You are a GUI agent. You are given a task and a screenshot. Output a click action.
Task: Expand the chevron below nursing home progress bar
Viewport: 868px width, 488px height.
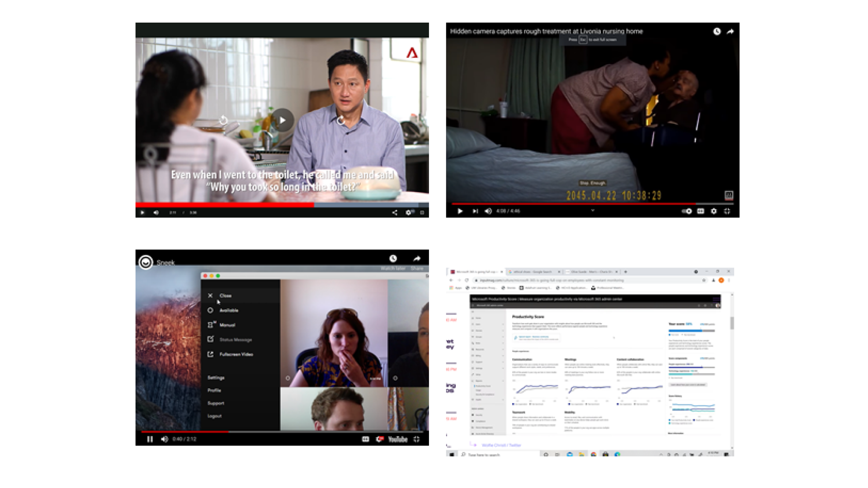tap(593, 210)
